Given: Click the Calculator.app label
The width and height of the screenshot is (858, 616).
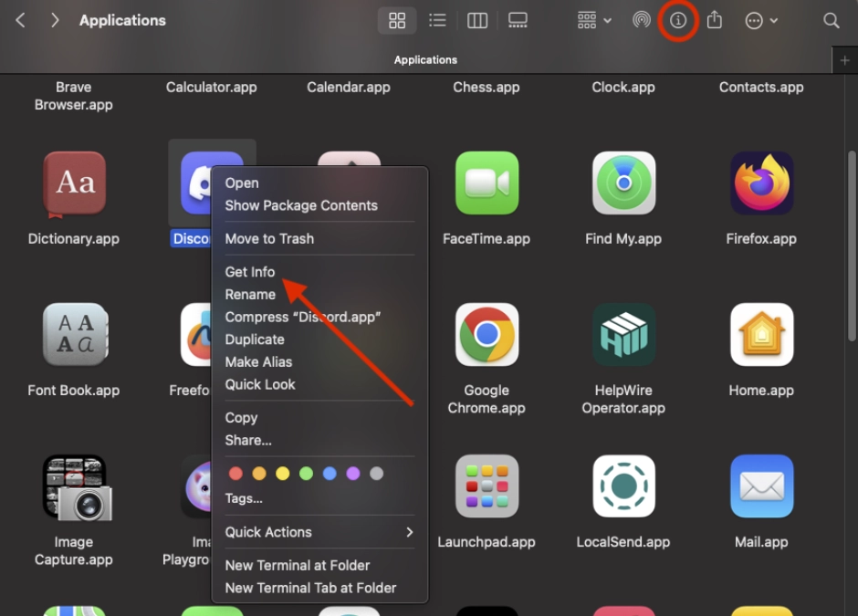Looking at the screenshot, I should coord(211,87).
